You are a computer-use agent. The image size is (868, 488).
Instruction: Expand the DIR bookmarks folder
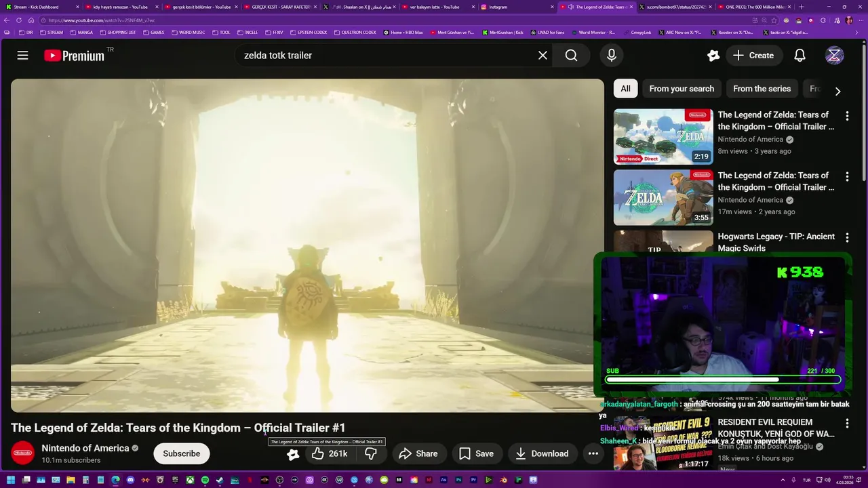26,32
